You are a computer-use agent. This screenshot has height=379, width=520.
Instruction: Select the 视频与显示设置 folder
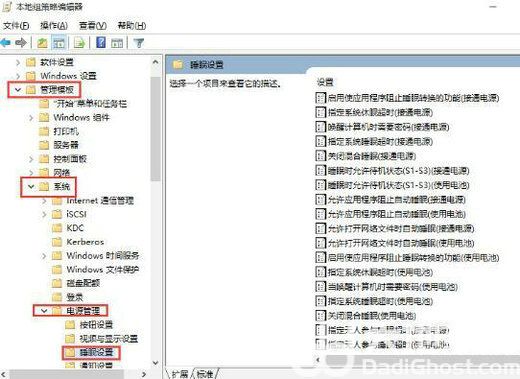102,339
